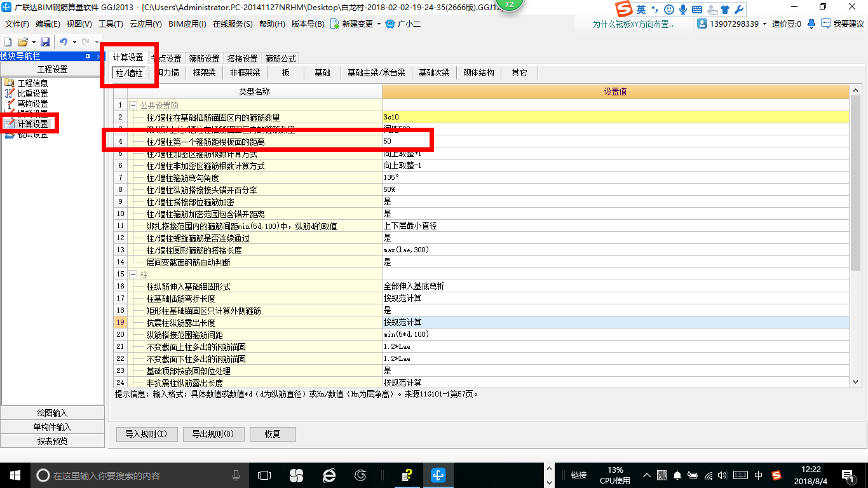Viewport: 868px width, 488px height.
Task: Open the 单构件输入 module
Action: point(52,427)
